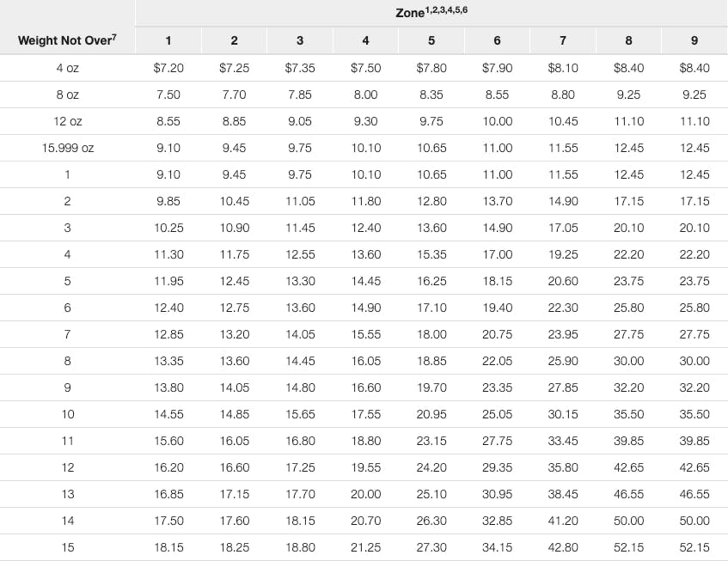Select the Zone 1 column header

(168, 40)
